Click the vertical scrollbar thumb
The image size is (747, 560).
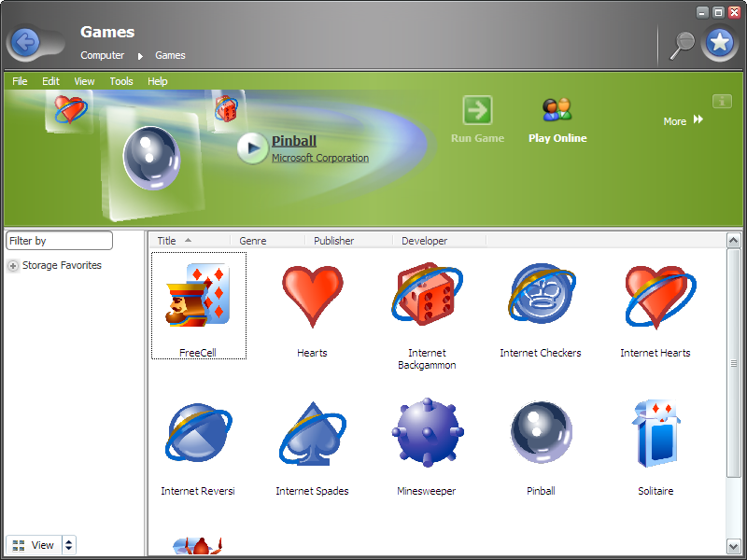coord(733,363)
